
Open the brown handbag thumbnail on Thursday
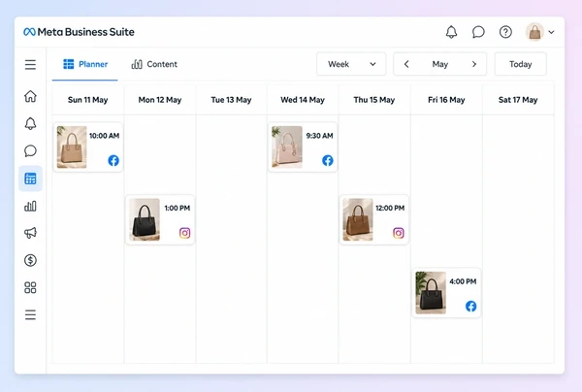coord(358,219)
